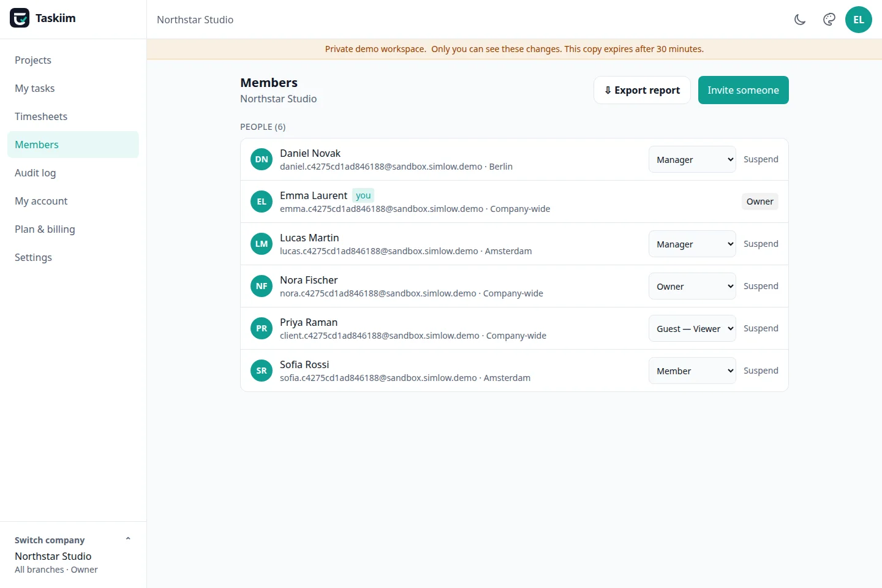
Task: Expand the Switch company chevron
Action: tap(128, 540)
